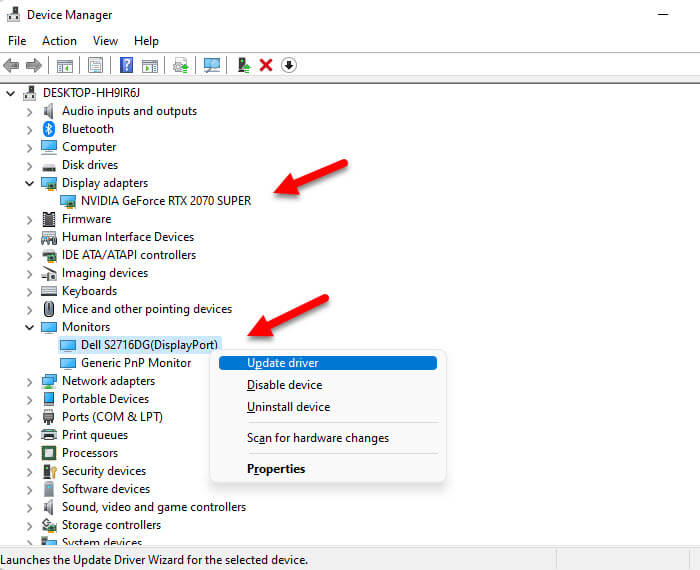Click the Security devices key icon
Image resolution: width=700 pixels, height=570 pixels.
click(x=49, y=471)
